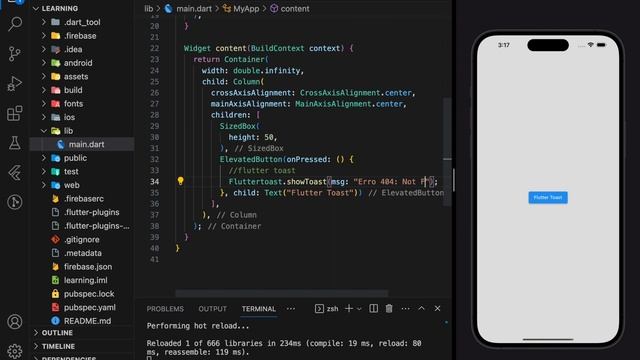Click the lightbulb code action on line 34
Screen dimensions: 640x360
click(x=180, y=181)
